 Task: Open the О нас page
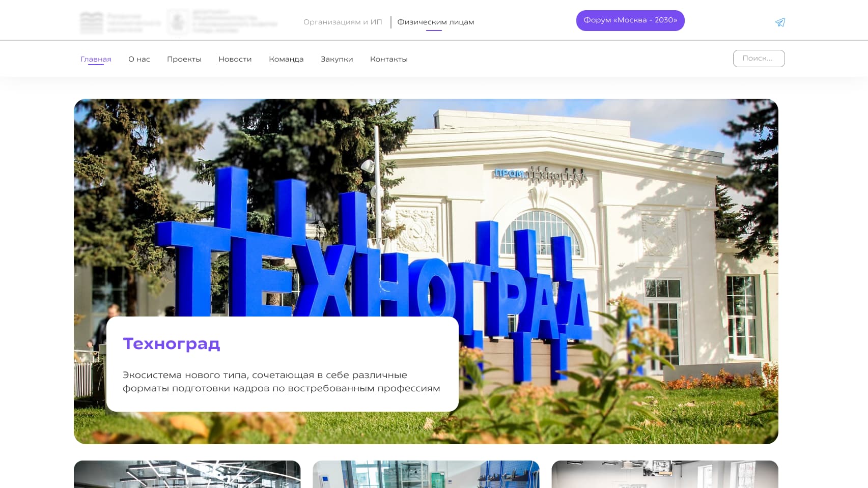point(139,59)
